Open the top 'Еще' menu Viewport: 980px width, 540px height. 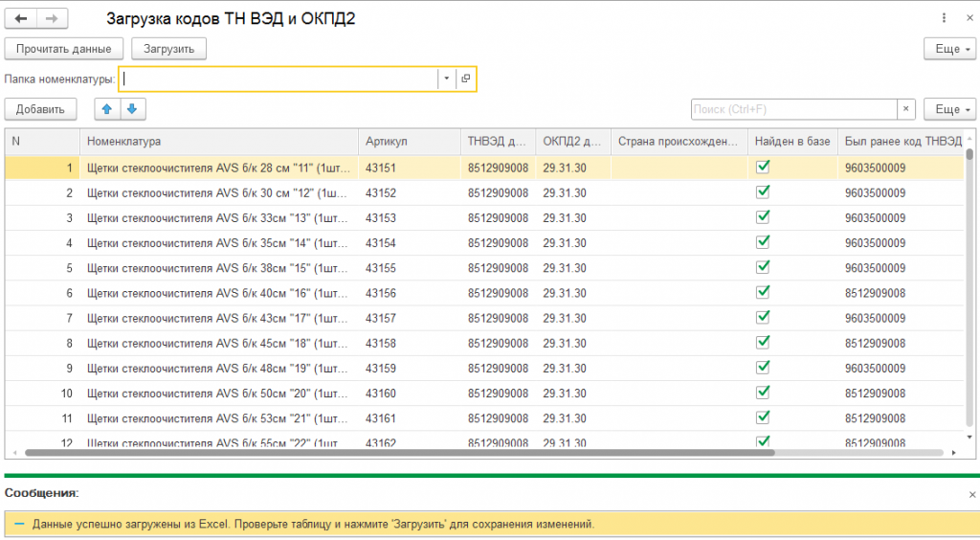tap(949, 49)
